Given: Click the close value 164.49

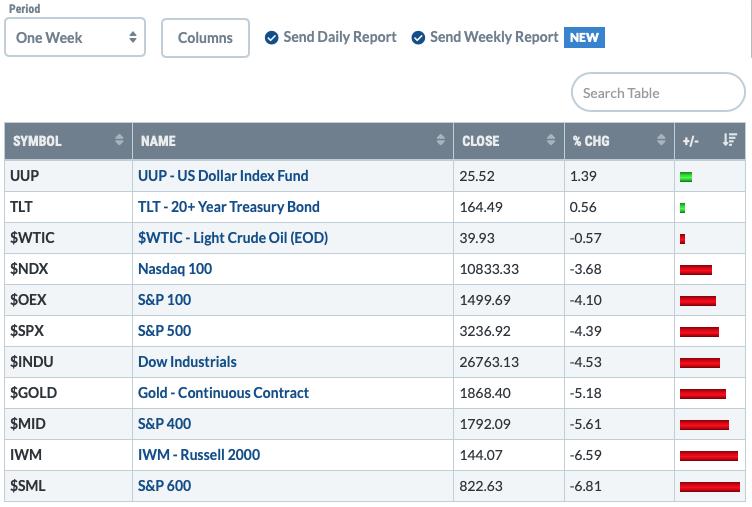Looking at the screenshot, I should (x=481, y=207).
